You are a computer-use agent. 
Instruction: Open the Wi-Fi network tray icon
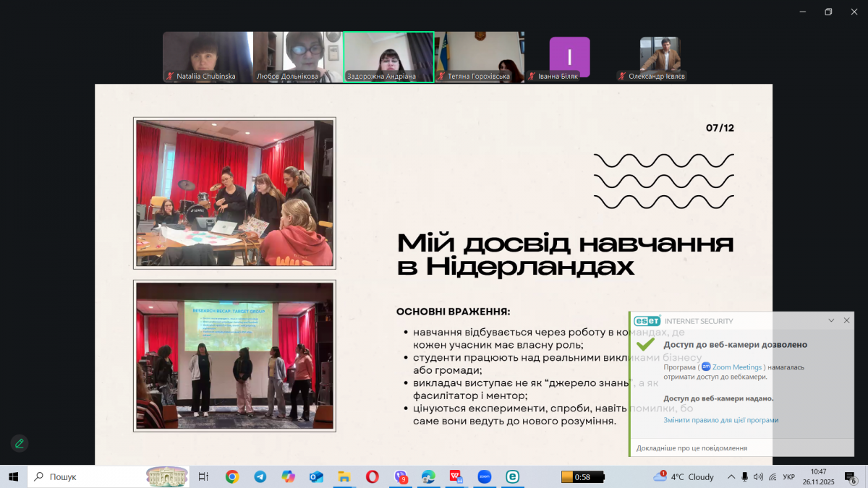pyautogui.click(x=773, y=477)
